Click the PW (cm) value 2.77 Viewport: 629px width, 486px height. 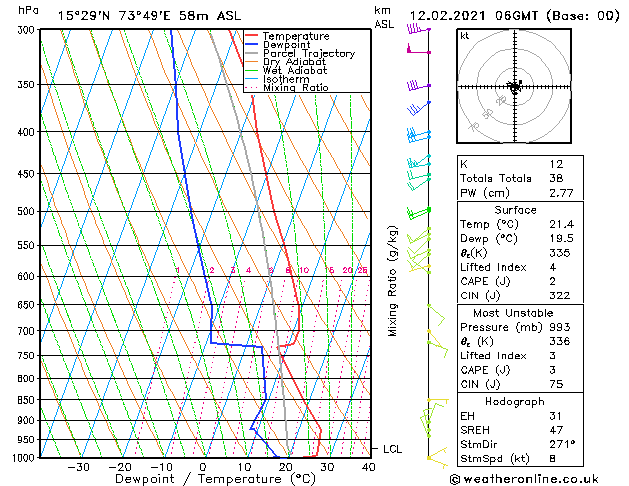561,193
